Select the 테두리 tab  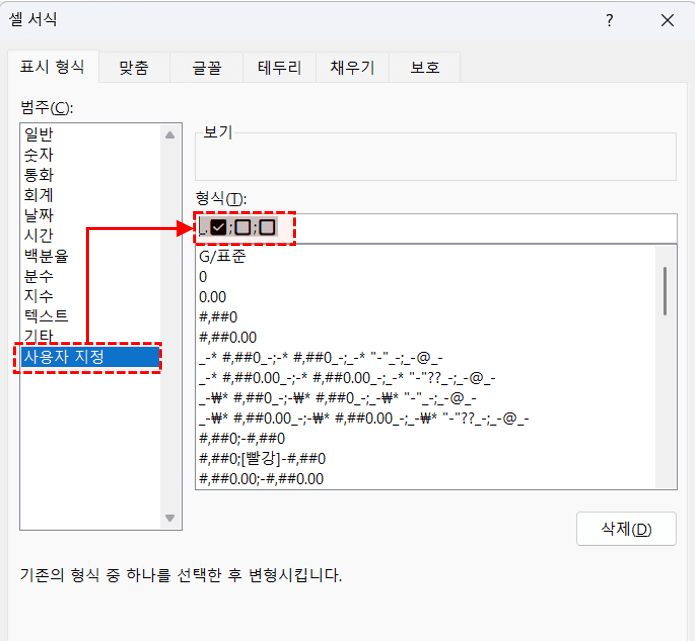click(x=280, y=68)
